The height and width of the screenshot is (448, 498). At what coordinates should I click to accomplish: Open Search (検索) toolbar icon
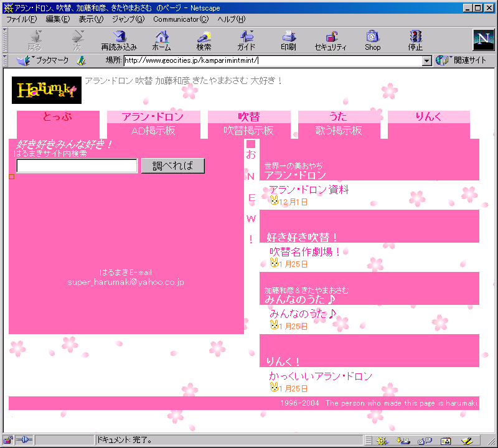coord(204,40)
